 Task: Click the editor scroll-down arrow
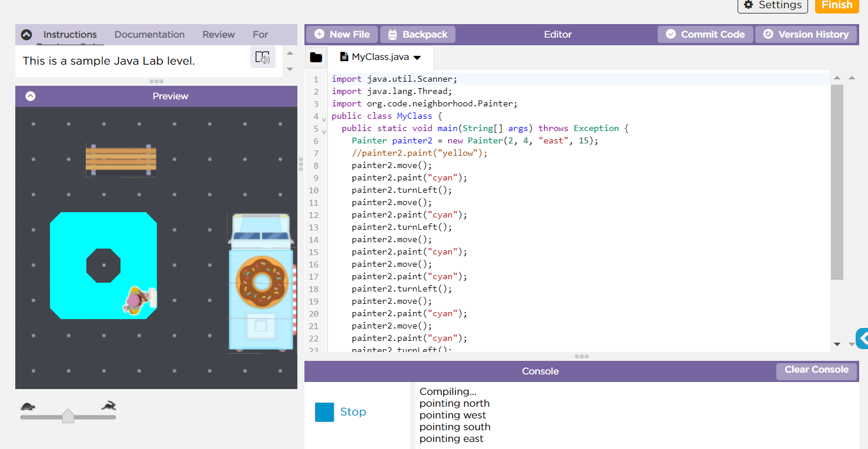[x=837, y=344]
